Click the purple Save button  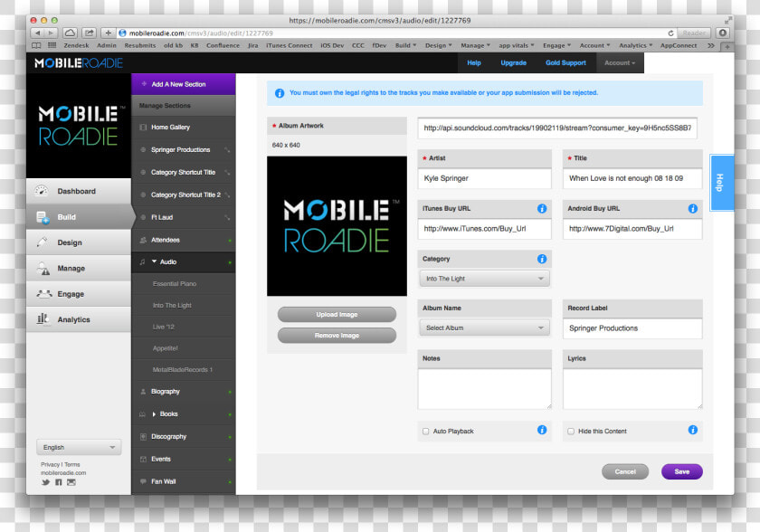(x=682, y=471)
